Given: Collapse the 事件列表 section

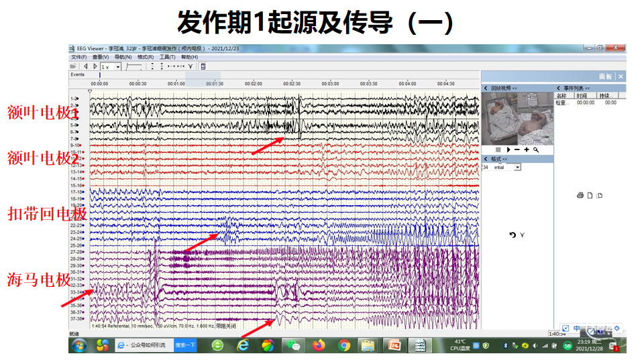Looking at the screenshot, I should click(x=558, y=88).
